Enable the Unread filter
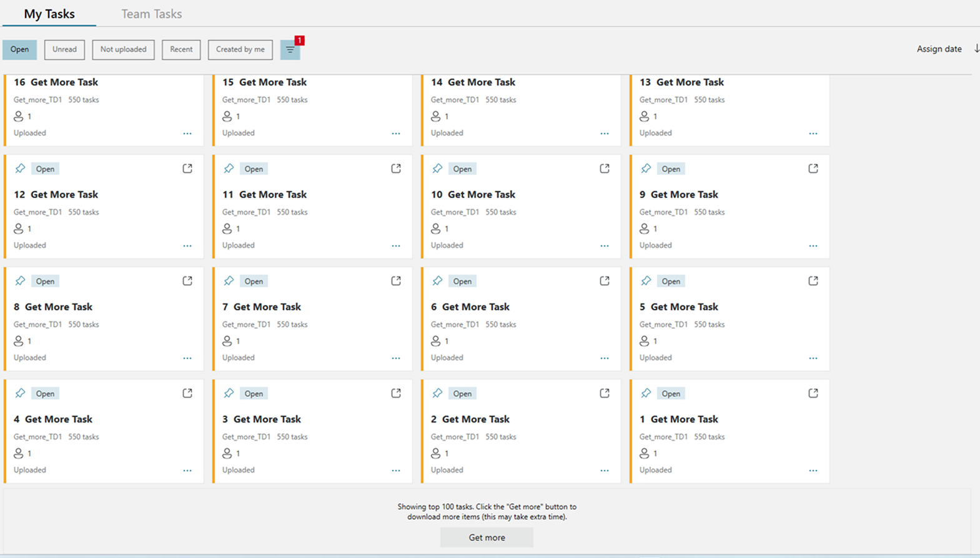Viewport: 980px width, 558px height. coord(64,49)
